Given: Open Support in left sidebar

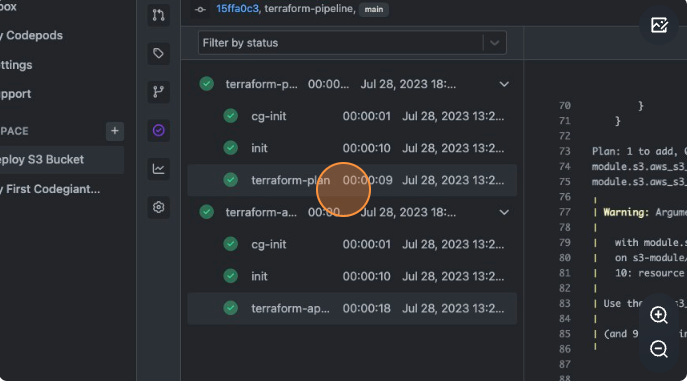Looking at the screenshot, I should (16, 94).
